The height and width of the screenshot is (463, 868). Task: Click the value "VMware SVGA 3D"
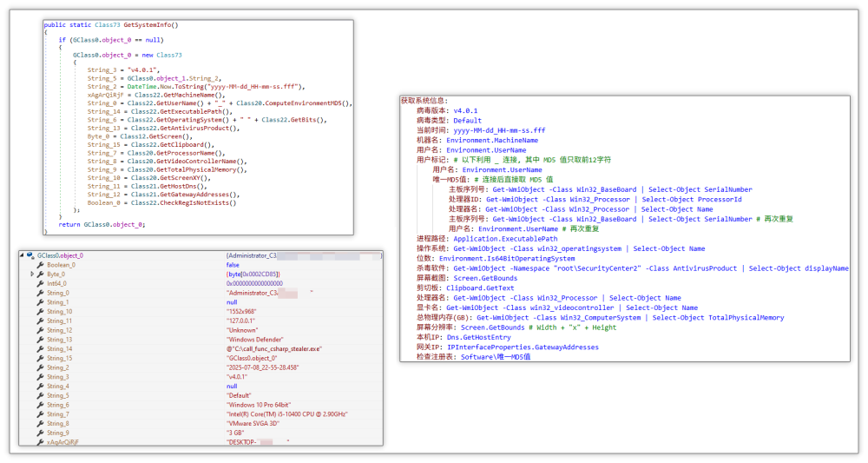[x=253, y=424]
